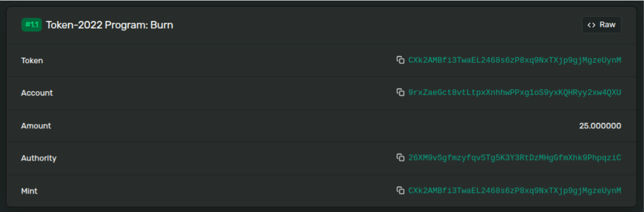644x212 pixels.
Task: Select the Token field label
Action: pyautogui.click(x=32, y=61)
